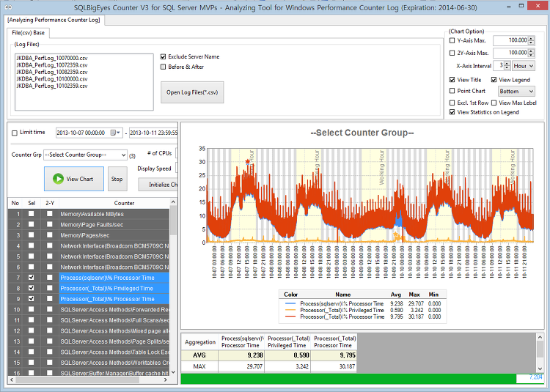Click the red star max marker on chart
This screenshot has height=392, width=550.
[x=248, y=161]
